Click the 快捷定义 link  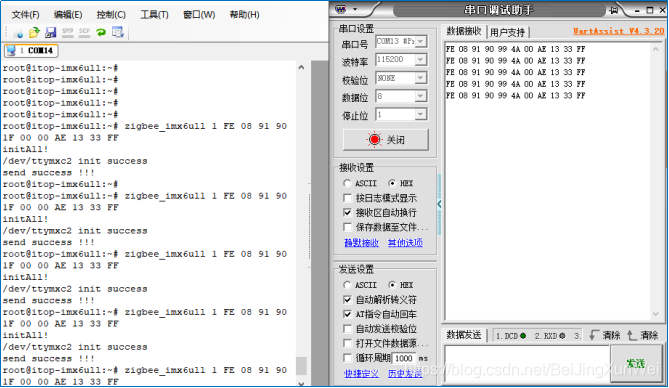pos(361,373)
